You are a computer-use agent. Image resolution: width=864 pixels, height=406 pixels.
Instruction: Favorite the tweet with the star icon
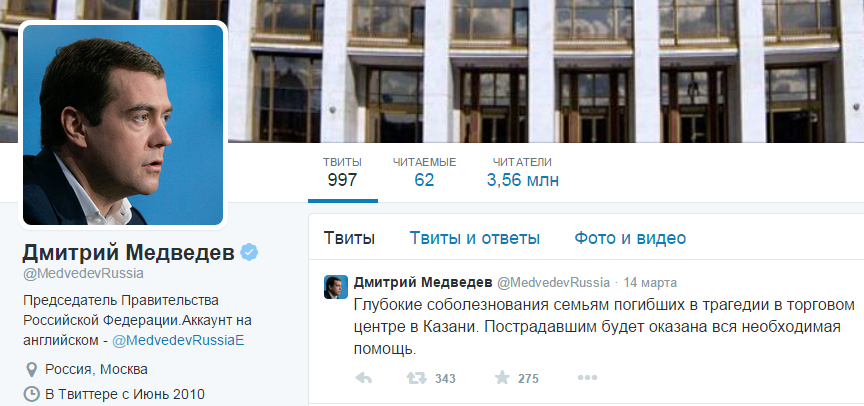pos(502,377)
